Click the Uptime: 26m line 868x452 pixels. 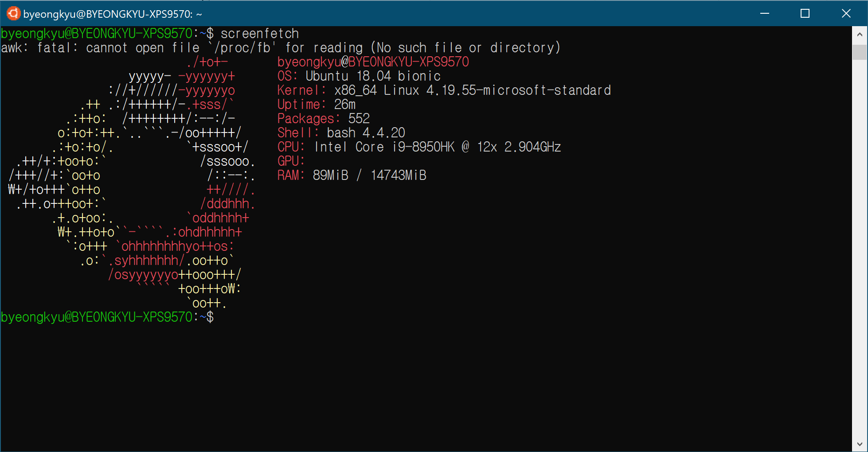point(316,105)
